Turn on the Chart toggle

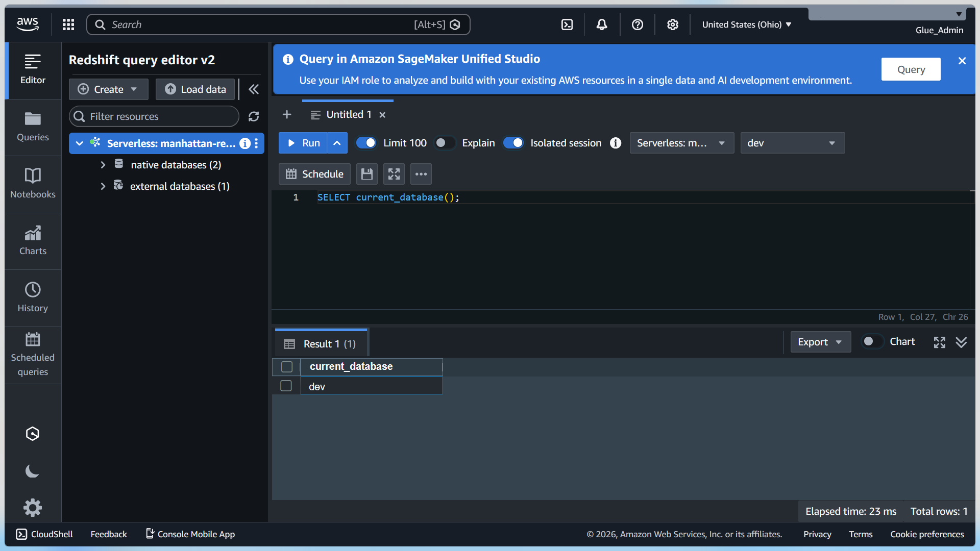[872, 342]
